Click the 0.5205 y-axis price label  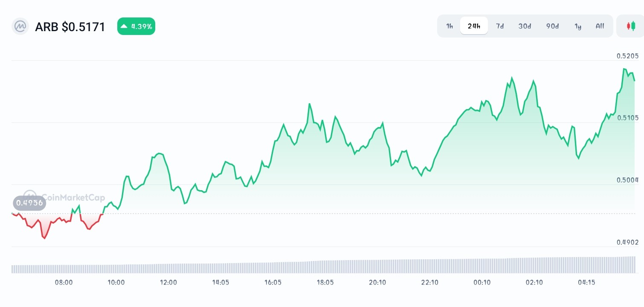click(x=627, y=56)
